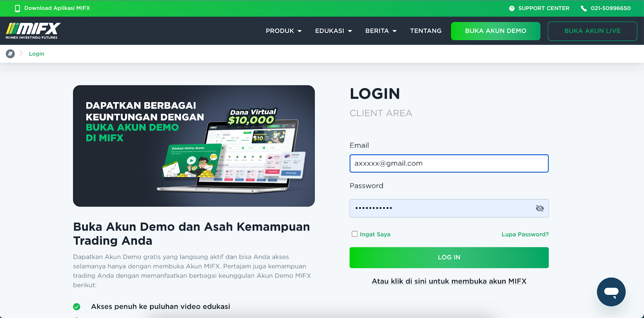Image resolution: width=644 pixels, height=318 pixels.
Task: Click the breadcrumb home icon
Action: click(10, 54)
